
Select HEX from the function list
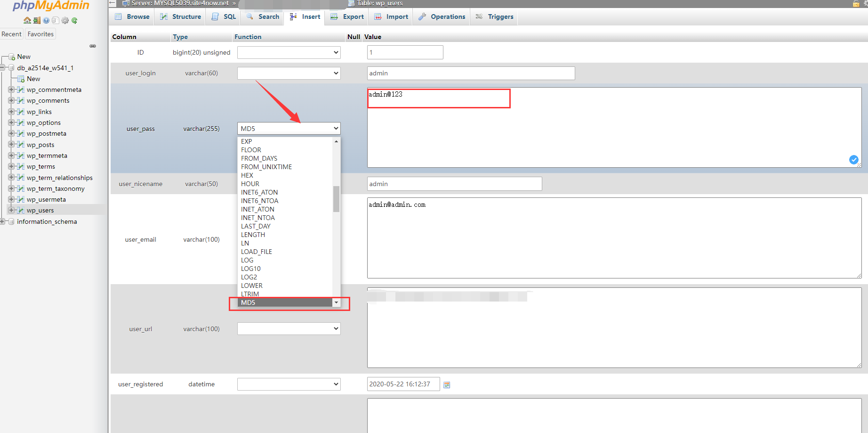247,175
